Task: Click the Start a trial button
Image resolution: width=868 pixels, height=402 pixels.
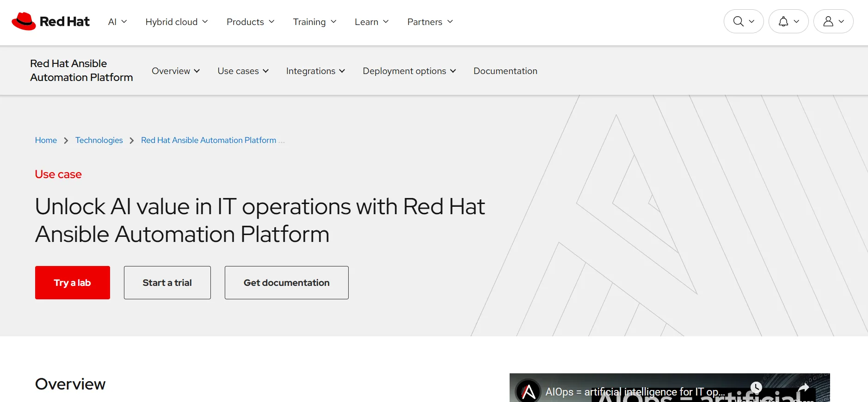Action: coord(167,283)
